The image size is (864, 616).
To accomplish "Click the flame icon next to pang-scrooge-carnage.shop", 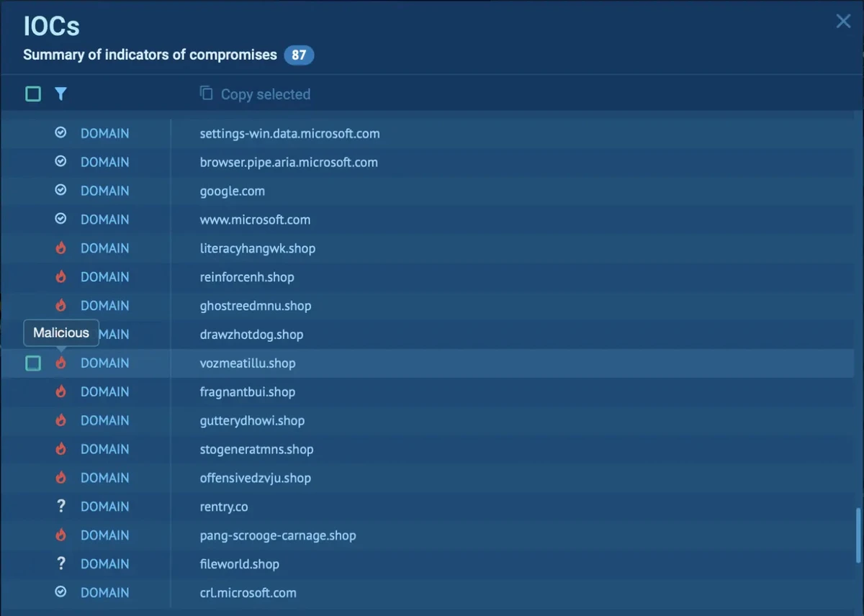I will click(60, 535).
